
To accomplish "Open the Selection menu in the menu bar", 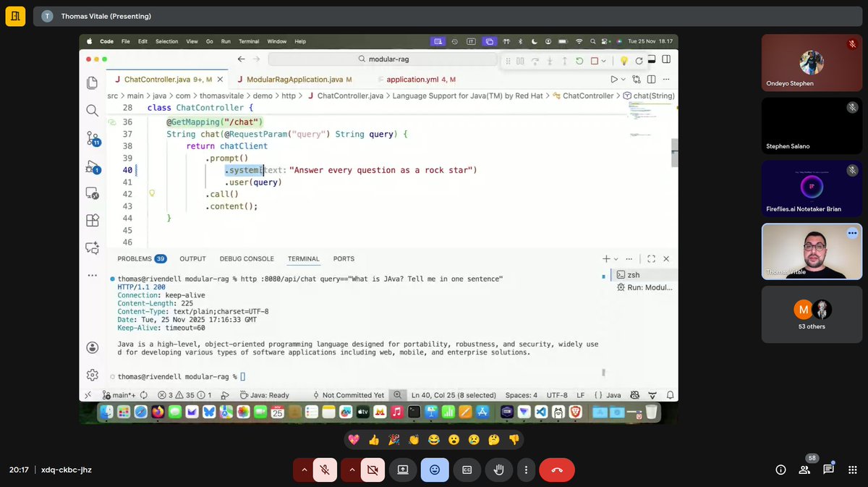I will (x=166, y=41).
